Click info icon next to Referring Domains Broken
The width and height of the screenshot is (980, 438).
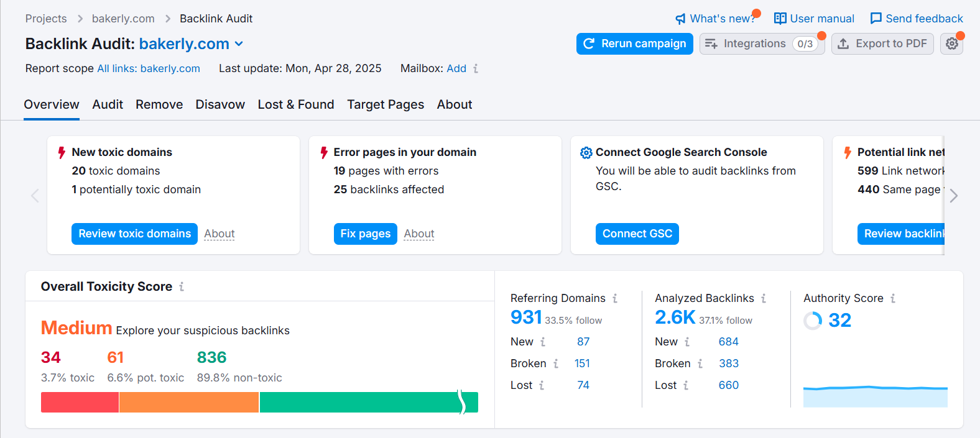[556, 363]
